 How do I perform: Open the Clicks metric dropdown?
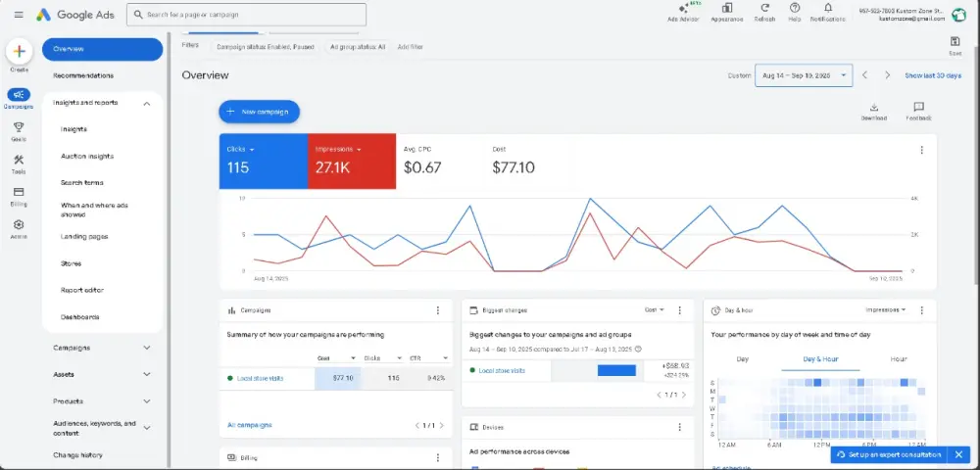252,150
